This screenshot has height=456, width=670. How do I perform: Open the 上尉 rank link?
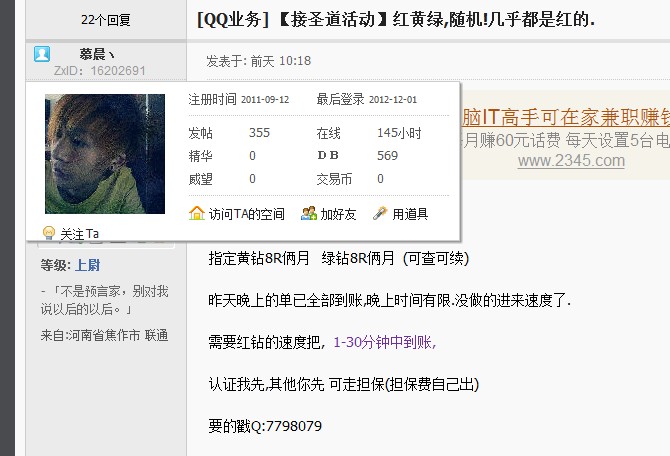click(88, 265)
